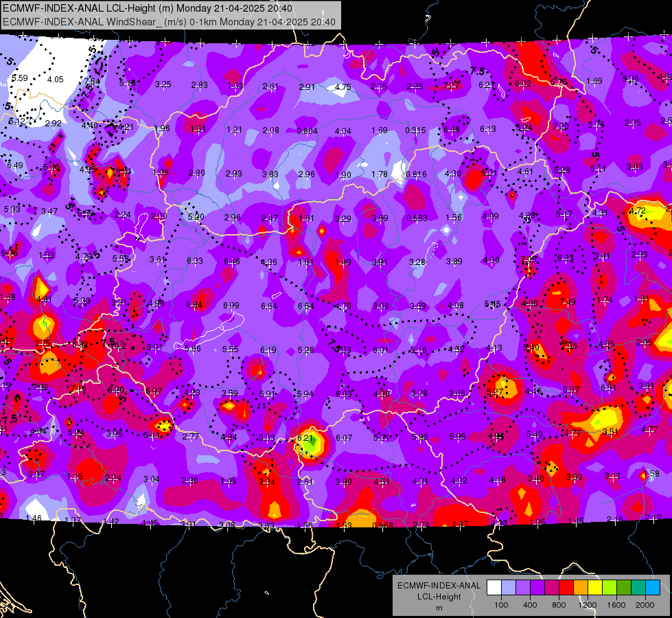
Task: Click the grid value 6.99
Action: click(x=231, y=306)
